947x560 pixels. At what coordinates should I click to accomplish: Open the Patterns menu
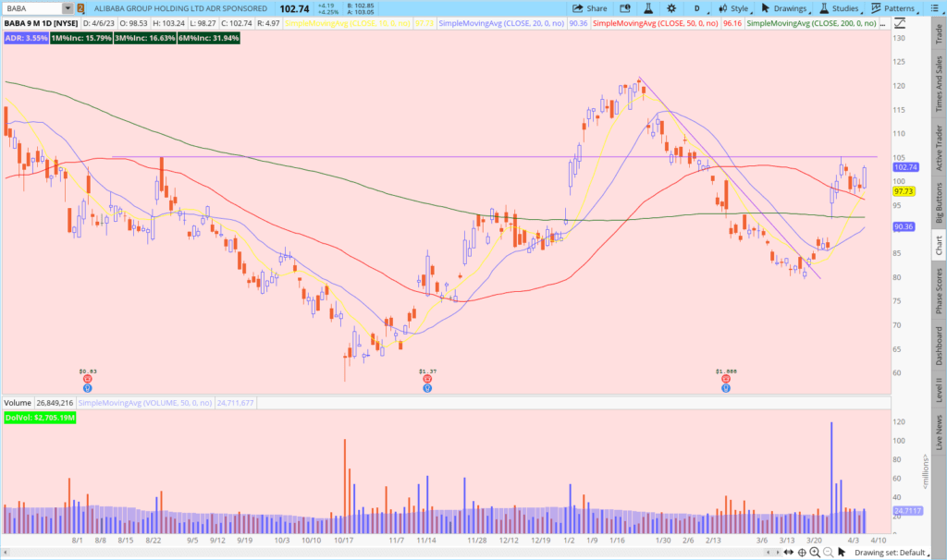coord(894,8)
